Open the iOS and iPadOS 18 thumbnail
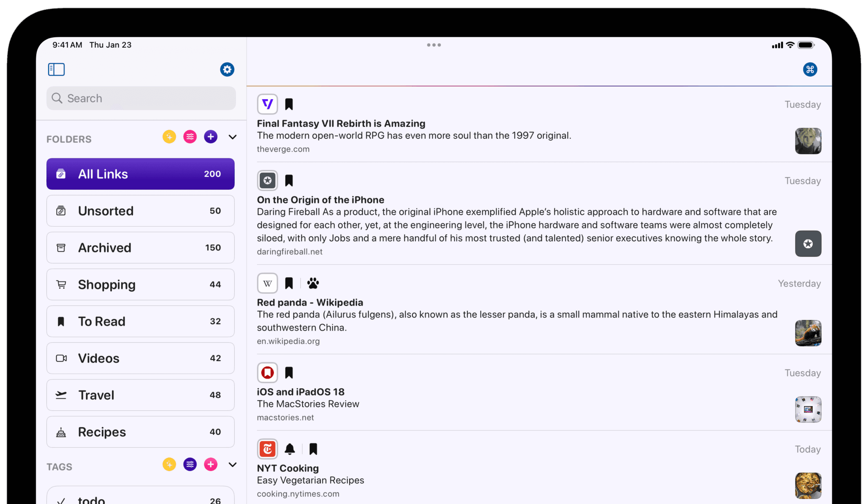868x504 pixels. (808, 409)
